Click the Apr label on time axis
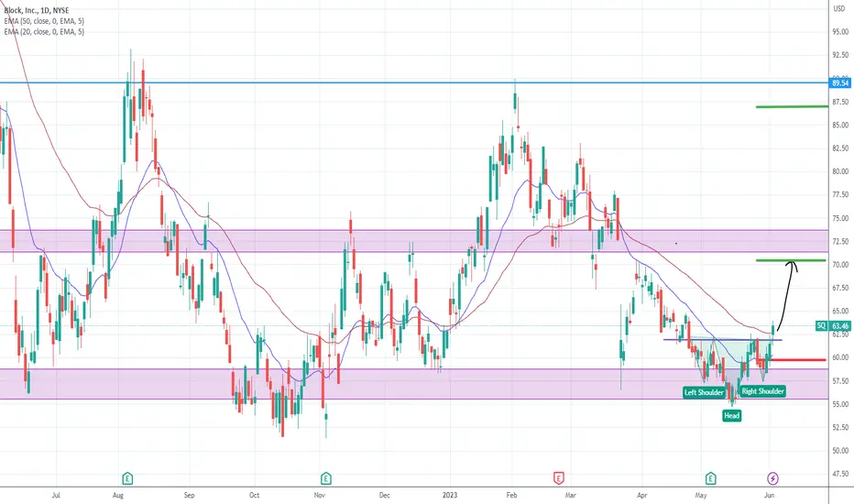854x504 pixels. pyautogui.click(x=642, y=495)
